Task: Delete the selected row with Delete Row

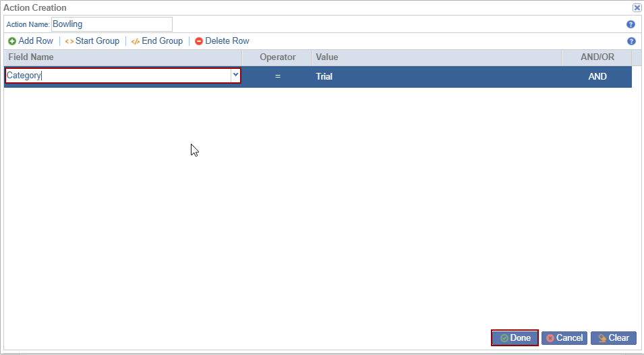Action: pyautogui.click(x=223, y=41)
